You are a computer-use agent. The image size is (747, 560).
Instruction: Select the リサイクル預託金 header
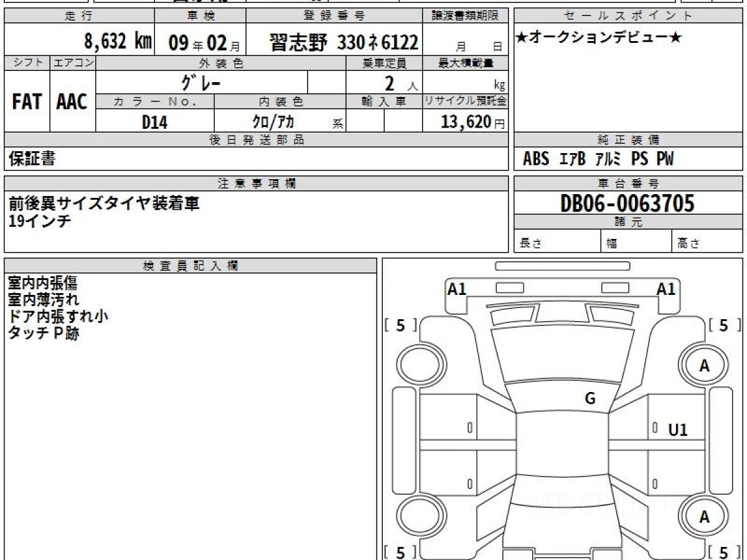point(466,101)
